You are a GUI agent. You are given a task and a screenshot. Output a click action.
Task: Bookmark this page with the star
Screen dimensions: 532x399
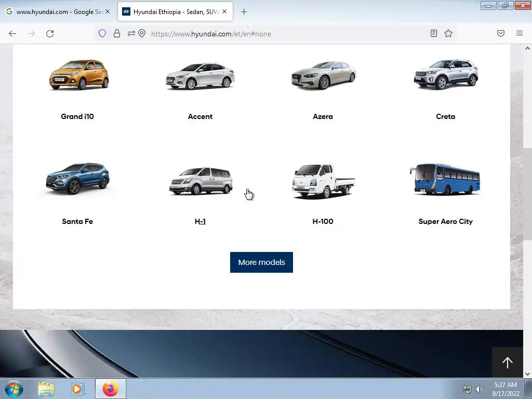pos(448,33)
